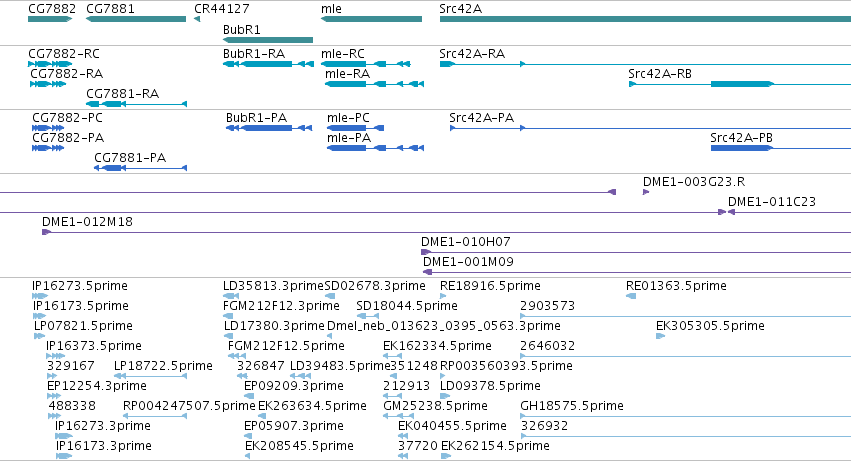Click the SD18044.5prime EST label
Viewport: 851px width, 461px height.
407,306
